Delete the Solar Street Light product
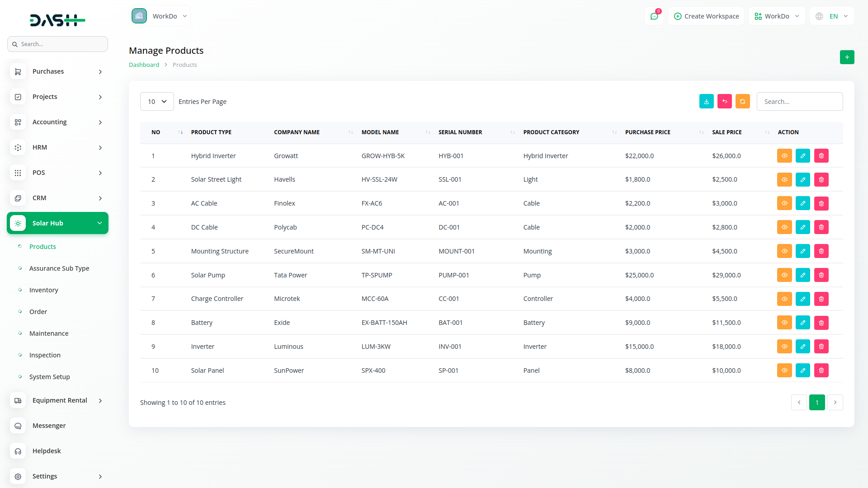Screen dimensions: 868x488 [x=821, y=180]
